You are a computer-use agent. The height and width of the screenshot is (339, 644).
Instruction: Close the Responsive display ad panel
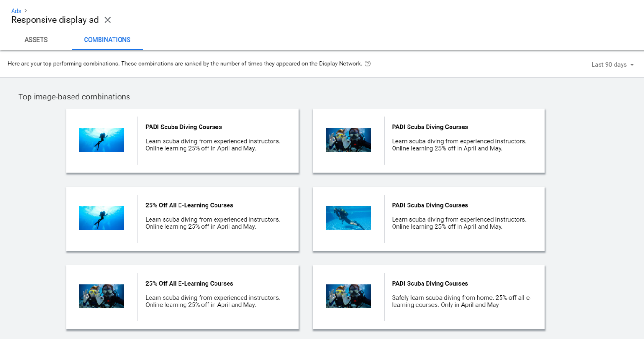tap(107, 20)
